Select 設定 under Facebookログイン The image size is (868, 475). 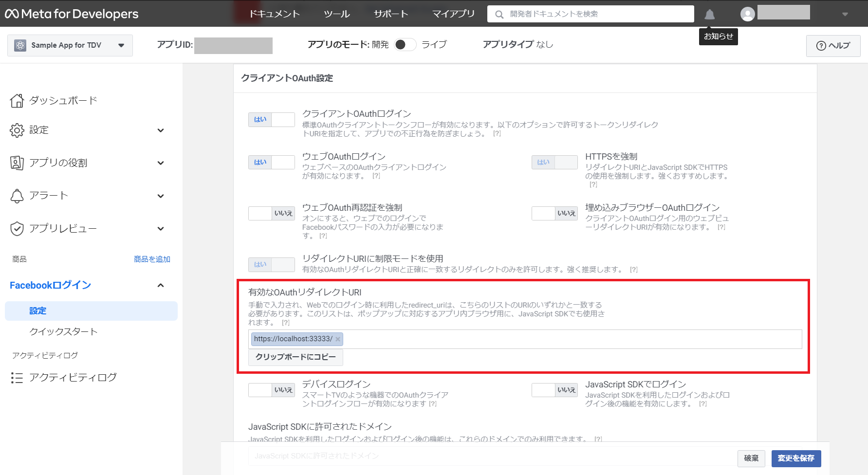(x=91, y=311)
